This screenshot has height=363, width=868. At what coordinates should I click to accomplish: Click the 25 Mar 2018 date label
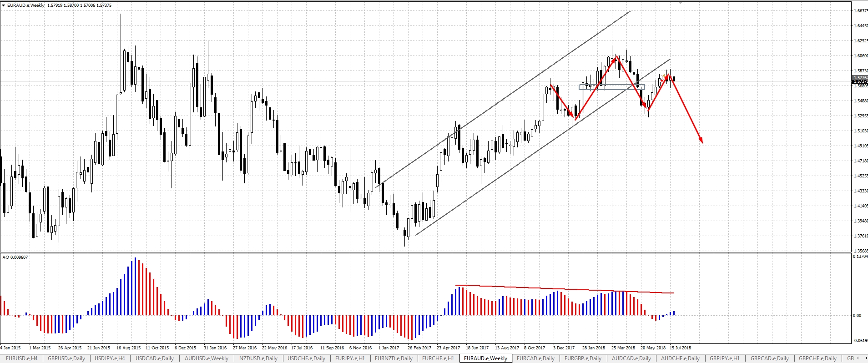click(623, 348)
